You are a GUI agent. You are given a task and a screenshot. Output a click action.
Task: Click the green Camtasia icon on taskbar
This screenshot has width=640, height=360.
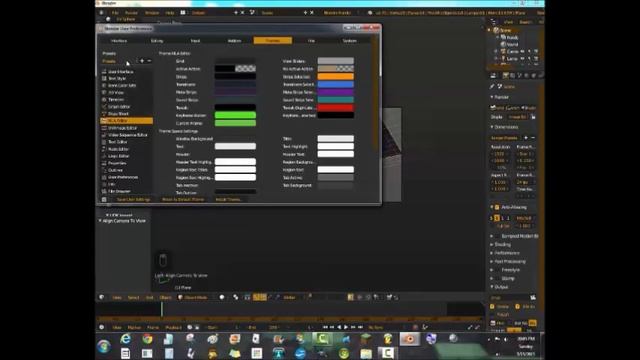(322, 339)
